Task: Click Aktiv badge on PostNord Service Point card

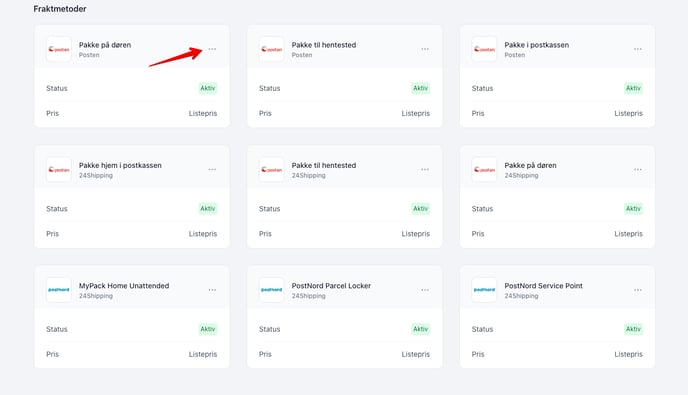Action: click(x=634, y=329)
